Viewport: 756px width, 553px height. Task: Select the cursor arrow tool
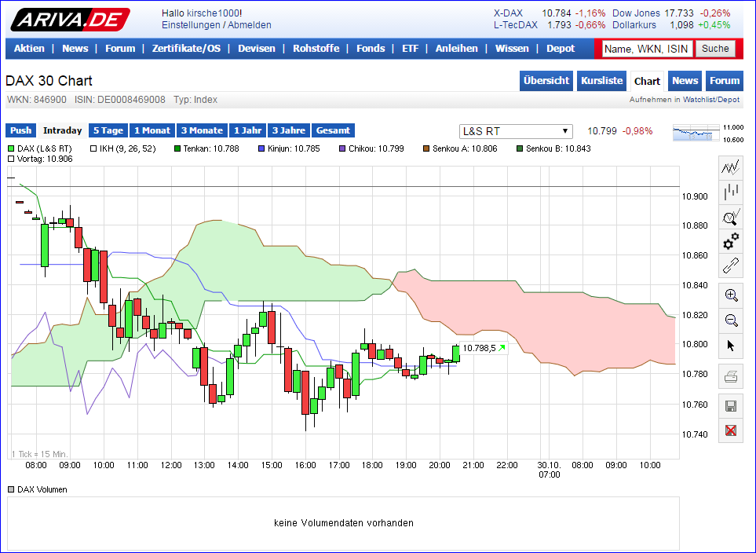point(730,346)
